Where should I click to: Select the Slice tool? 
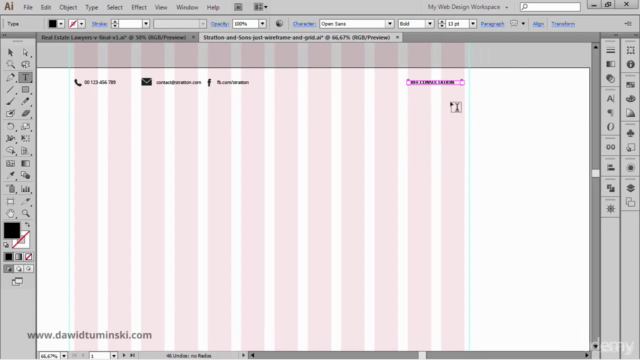point(26,201)
